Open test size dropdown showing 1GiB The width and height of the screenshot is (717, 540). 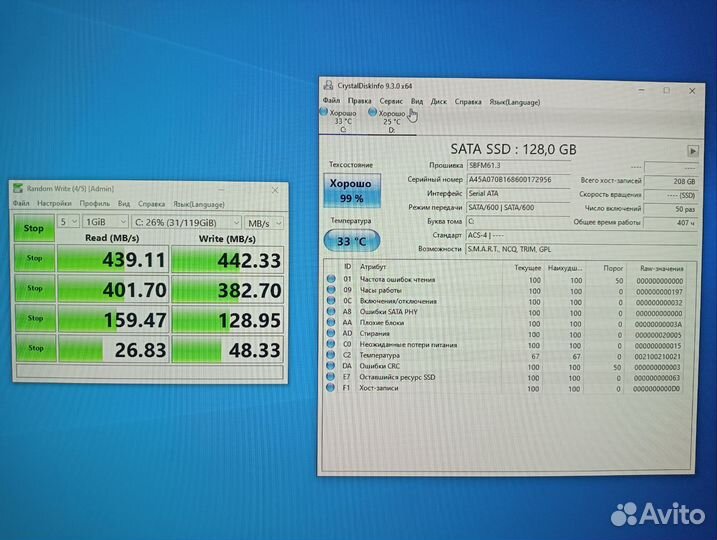(x=105, y=222)
